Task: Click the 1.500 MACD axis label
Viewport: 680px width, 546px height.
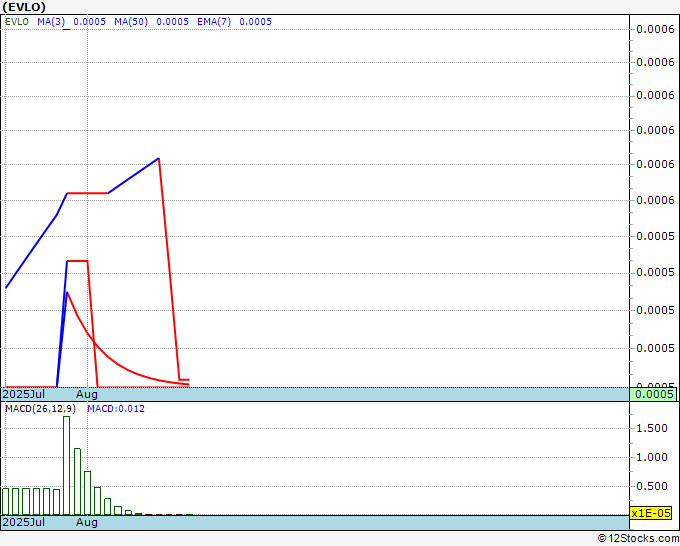Action: pos(655,428)
